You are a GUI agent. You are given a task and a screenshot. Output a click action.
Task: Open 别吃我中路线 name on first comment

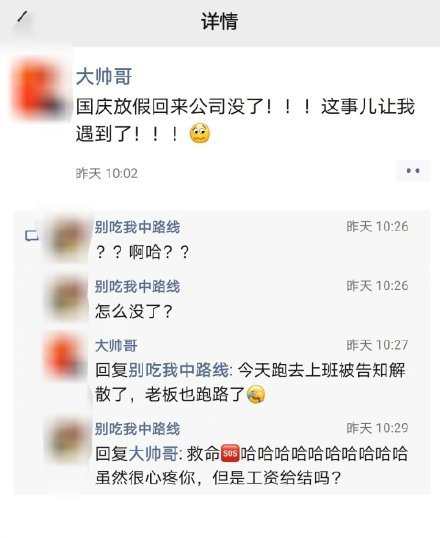[137, 227]
